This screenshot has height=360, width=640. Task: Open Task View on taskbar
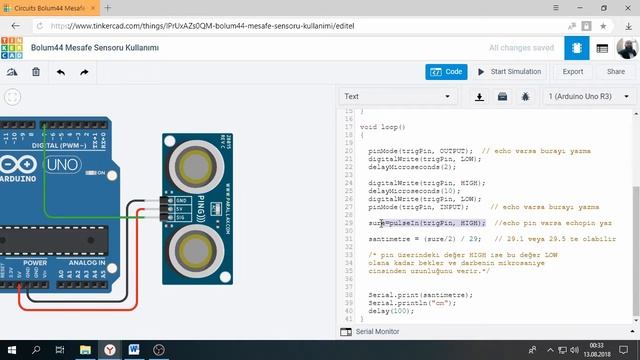click(x=60, y=350)
